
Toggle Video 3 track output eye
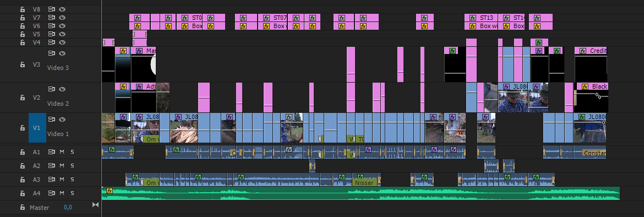point(62,53)
